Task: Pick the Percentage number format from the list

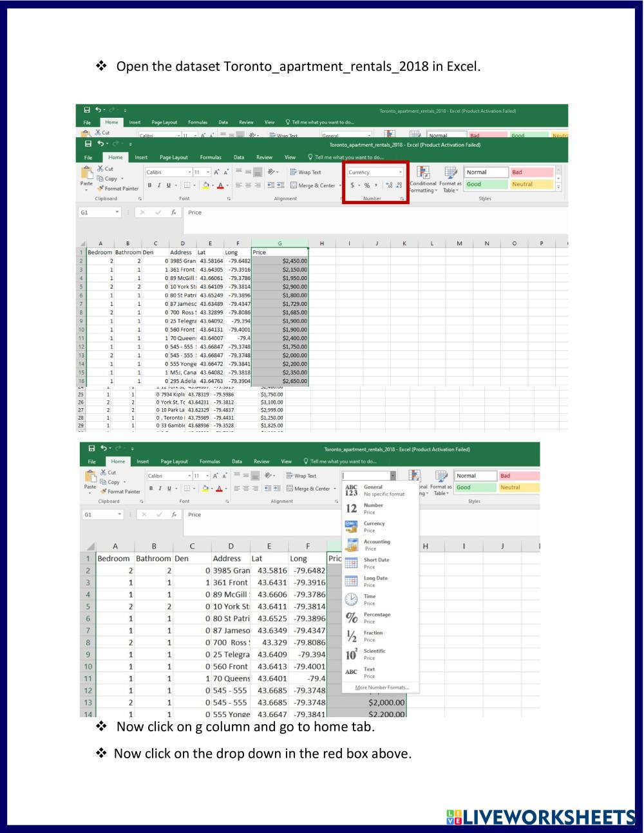Action: [x=377, y=617]
